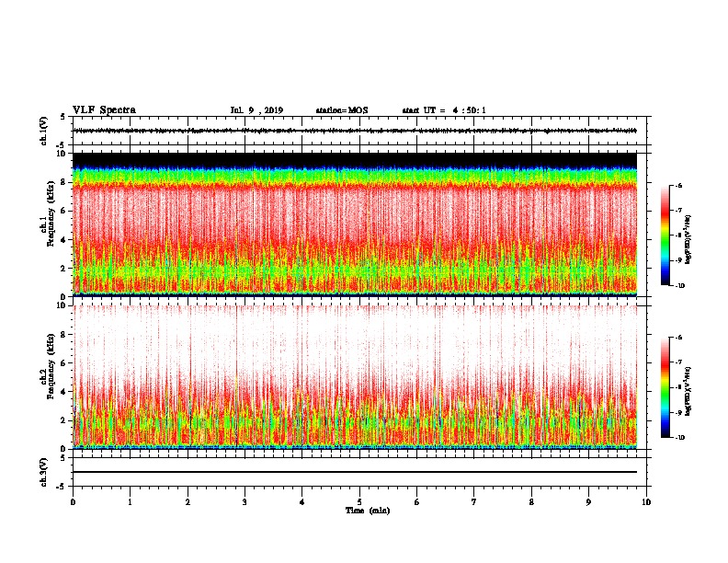
Task: Click ch.2 spectrogram "6" kHz tick label
Action: [63, 363]
